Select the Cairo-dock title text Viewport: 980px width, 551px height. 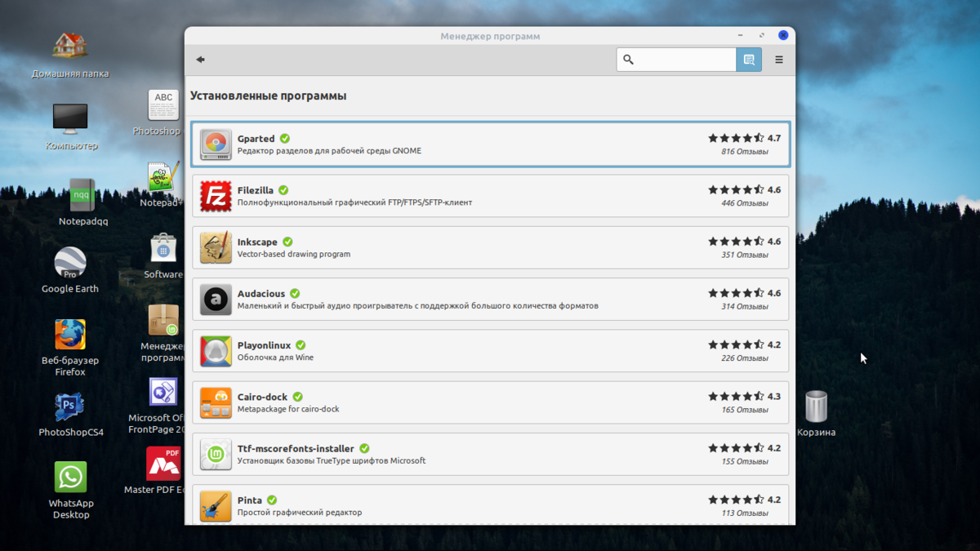point(262,397)
